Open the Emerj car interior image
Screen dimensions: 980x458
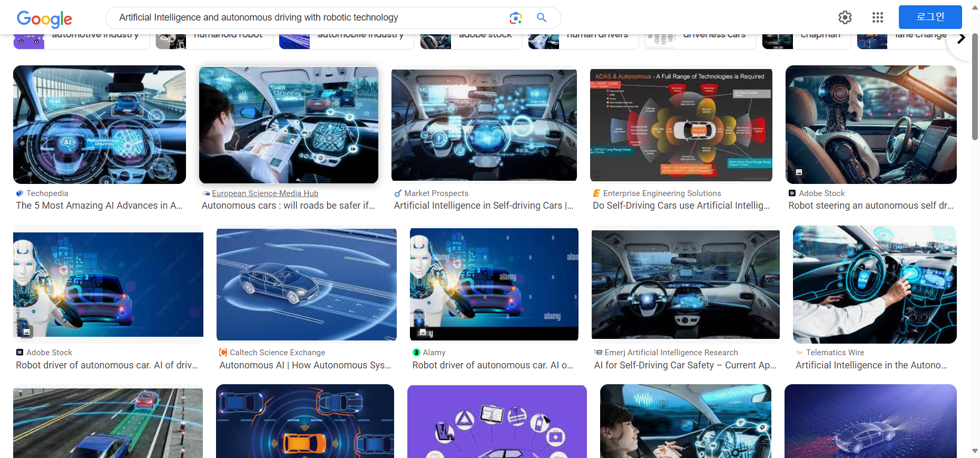click(685, 285)
